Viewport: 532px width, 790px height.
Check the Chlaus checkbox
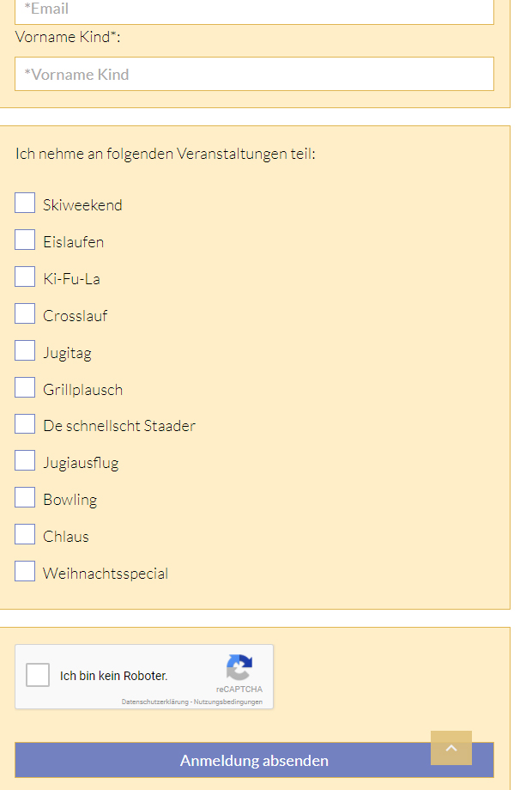click(x=25, y=534)
